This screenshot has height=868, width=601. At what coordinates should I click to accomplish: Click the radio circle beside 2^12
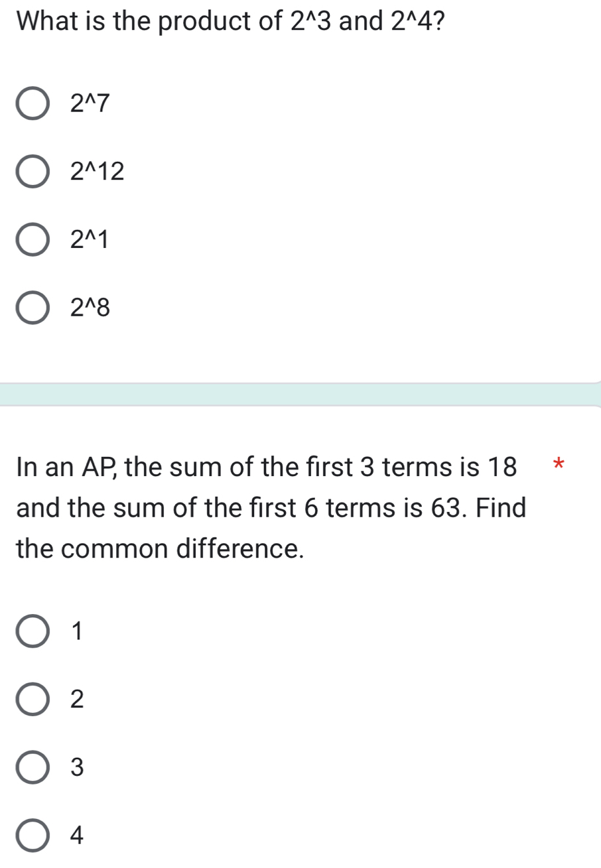click(33, 172)
